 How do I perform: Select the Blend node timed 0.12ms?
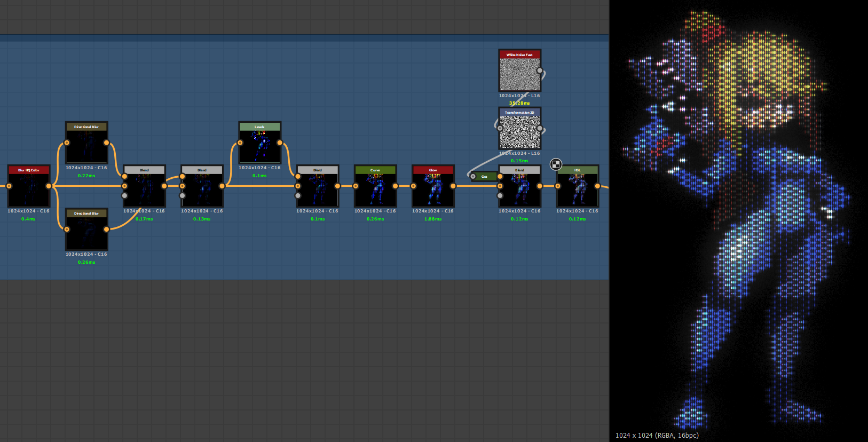[x=519, y=186]
